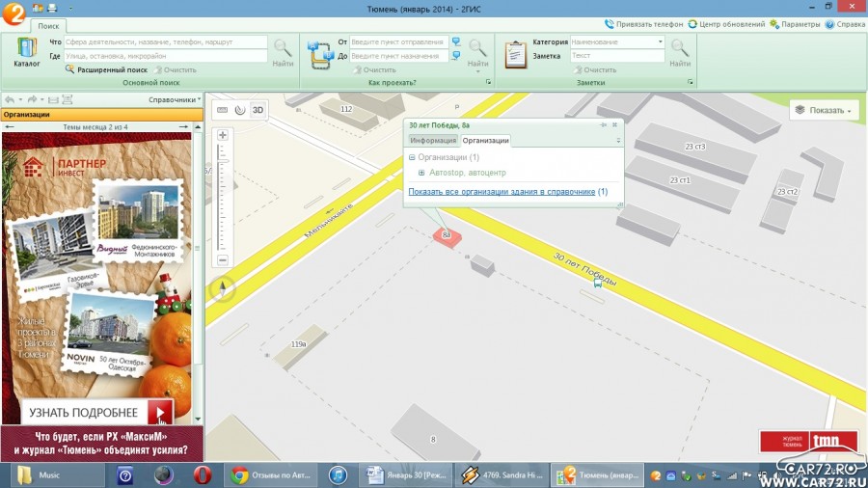Click Найти magnifier in Как проехать group
The width and height of the screenshot is (868, 488).
click(477, 53)
